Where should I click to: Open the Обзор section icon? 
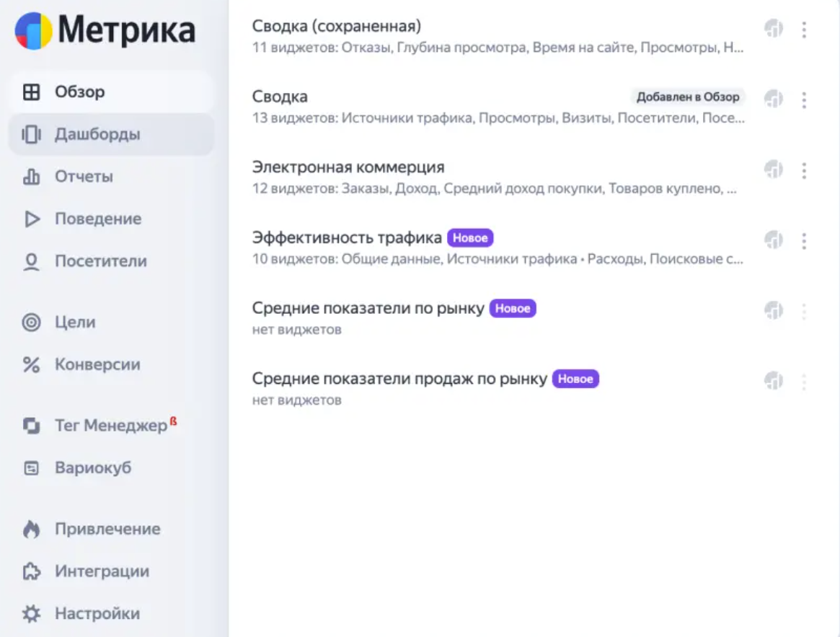pyautogui.click(x=31, y=92)
